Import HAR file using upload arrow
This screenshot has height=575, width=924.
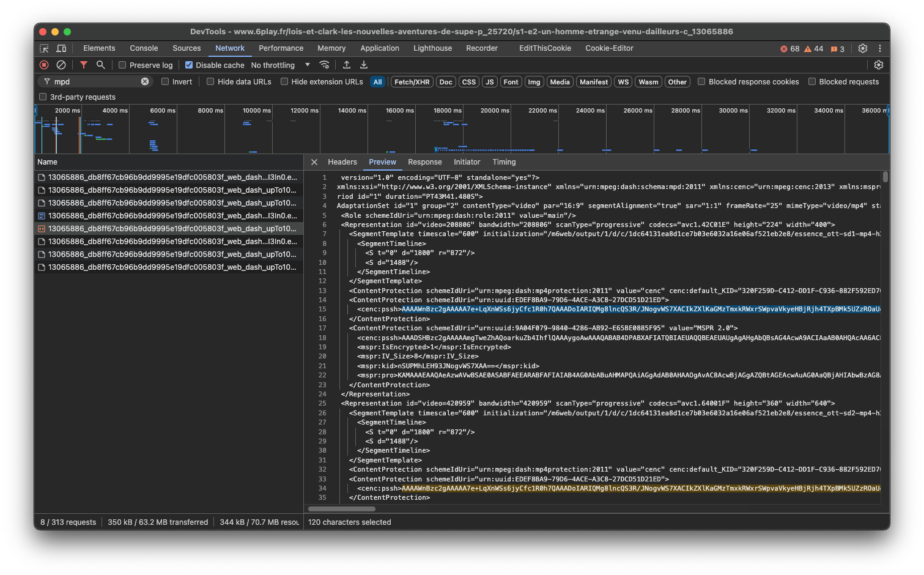347,65
